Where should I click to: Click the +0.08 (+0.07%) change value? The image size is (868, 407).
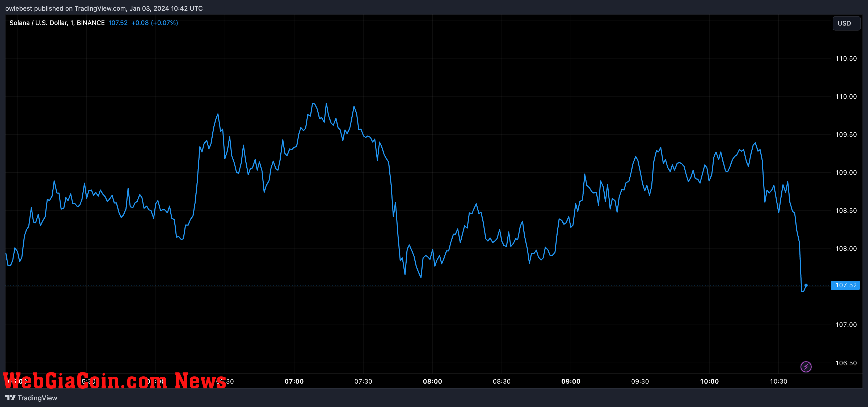tap(154, 23)
